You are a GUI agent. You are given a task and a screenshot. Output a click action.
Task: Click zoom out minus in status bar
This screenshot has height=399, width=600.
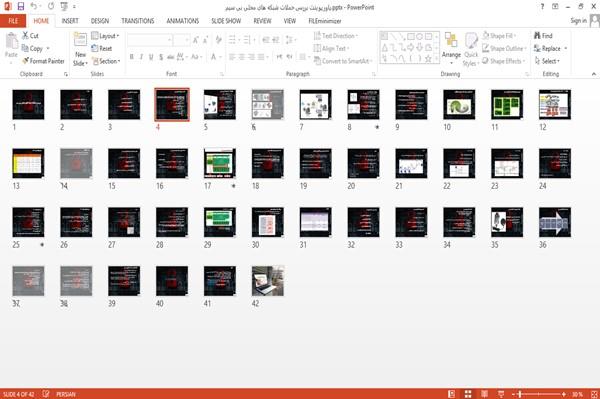(514, 394)
